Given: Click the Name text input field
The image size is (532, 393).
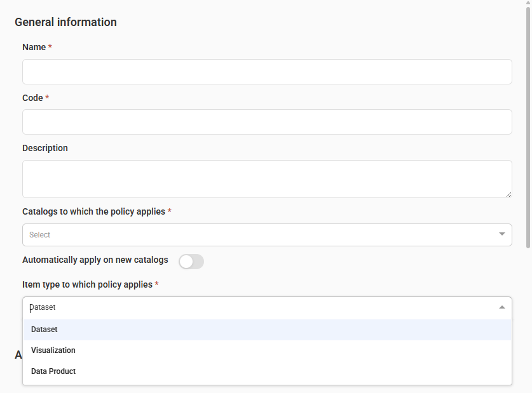Looking at the screenshot, I should pos(267,72).
